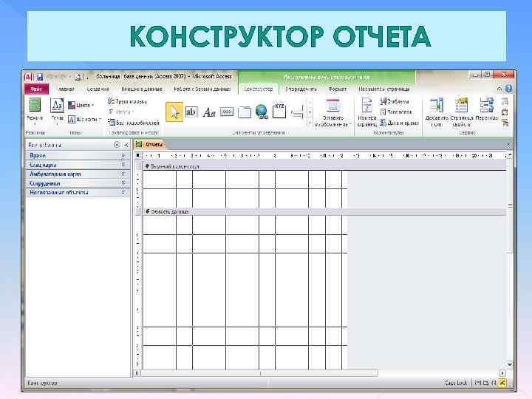The height and width of the screenshot is (399, 532).
Task: Expand the Сотрудники group
Action: click(78, 183)
